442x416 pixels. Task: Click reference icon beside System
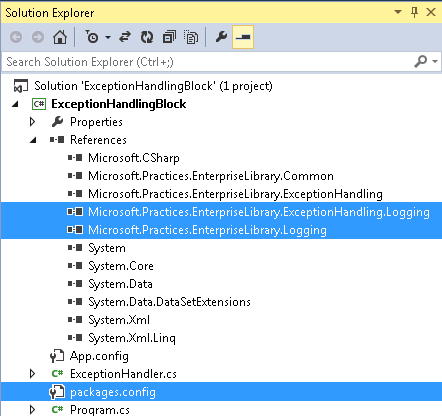(75, 248)
